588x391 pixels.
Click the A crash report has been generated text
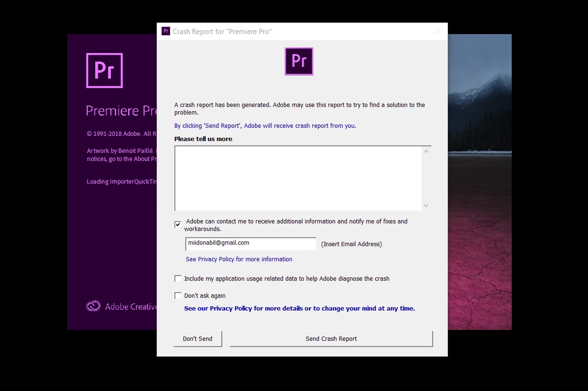299,109
